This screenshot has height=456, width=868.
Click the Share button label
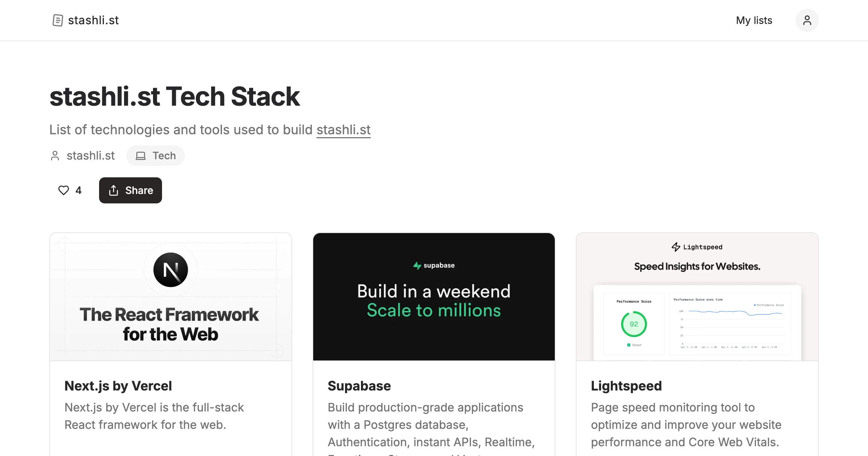coord(139,190)
